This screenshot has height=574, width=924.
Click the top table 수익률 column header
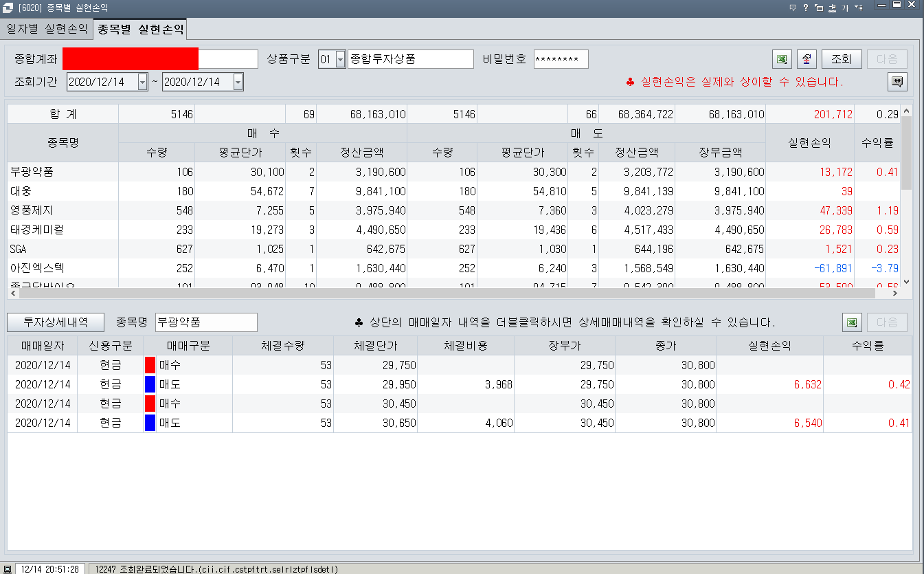click(x=877, y=143)
